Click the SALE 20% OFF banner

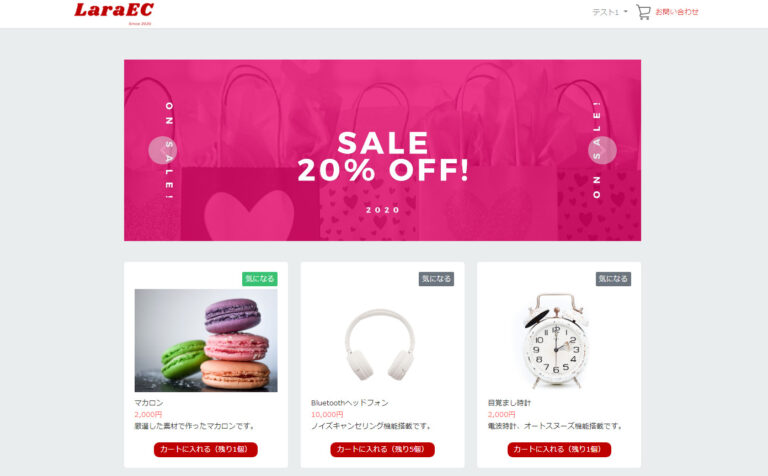point(382,150)
